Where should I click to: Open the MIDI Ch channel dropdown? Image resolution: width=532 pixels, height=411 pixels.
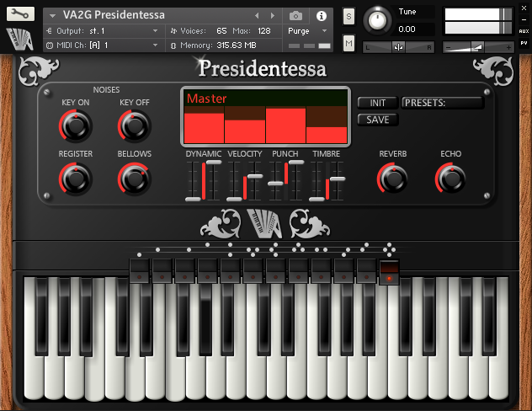pyautogui.click(x=101, y=45)
